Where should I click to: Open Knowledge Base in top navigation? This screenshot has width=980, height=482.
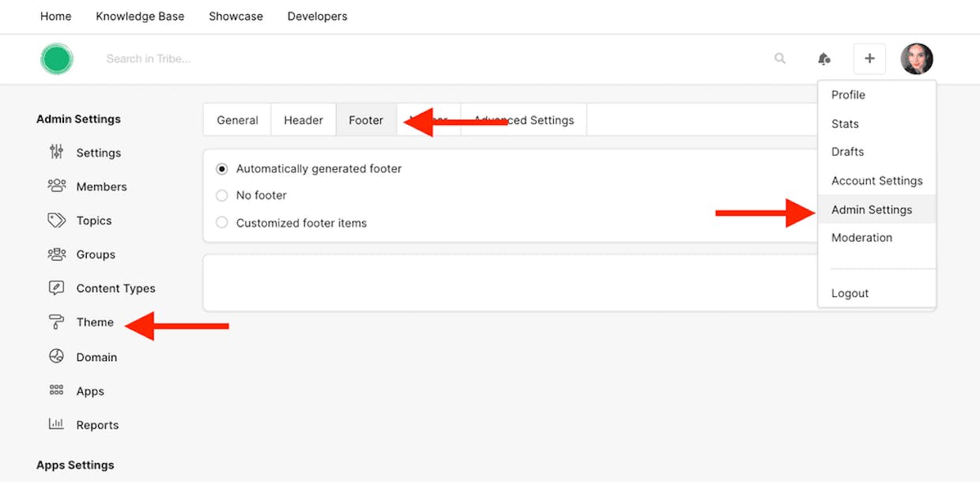pyautogui.click(x=140, y=16)
